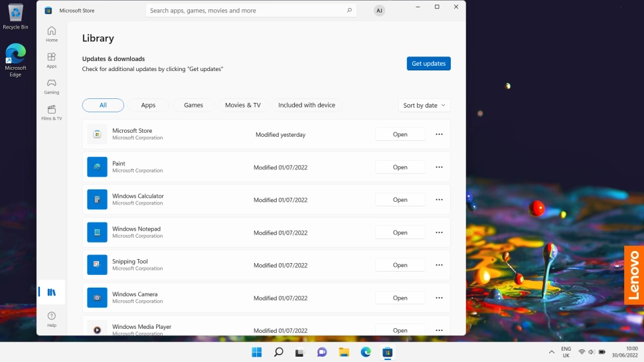Click the Windows Notepad app icon
Viewport: 644px width, 362px height.
click(x=97, y=232)
